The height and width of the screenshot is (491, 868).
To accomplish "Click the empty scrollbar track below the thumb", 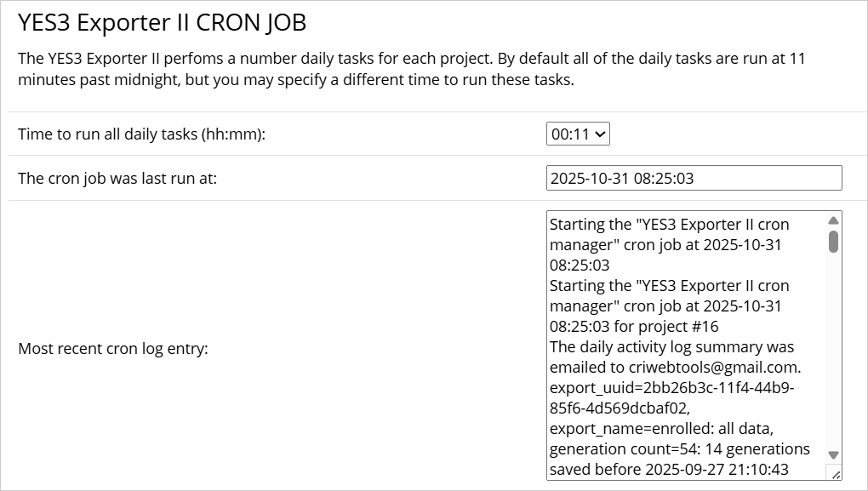I will click(833, 357).
